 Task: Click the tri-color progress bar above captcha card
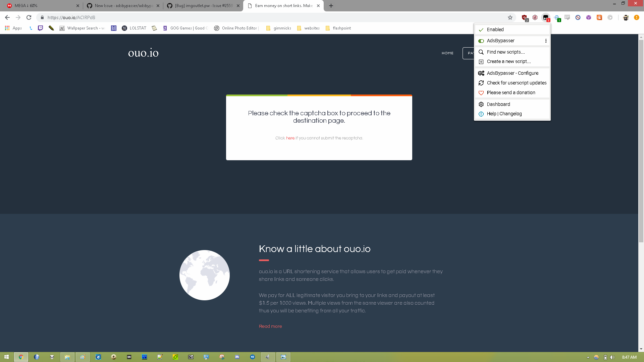tap(319, 95)
